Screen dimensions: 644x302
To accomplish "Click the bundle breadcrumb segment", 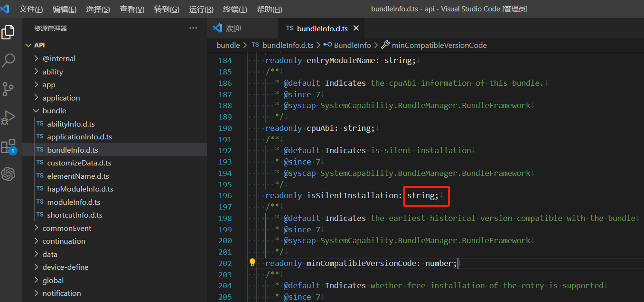I will pos(228,45).
